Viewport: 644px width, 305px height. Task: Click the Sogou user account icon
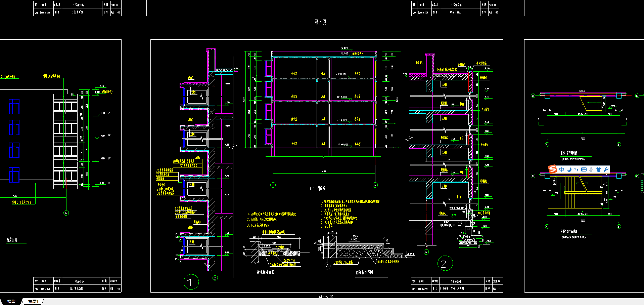(x=592, y=169)
